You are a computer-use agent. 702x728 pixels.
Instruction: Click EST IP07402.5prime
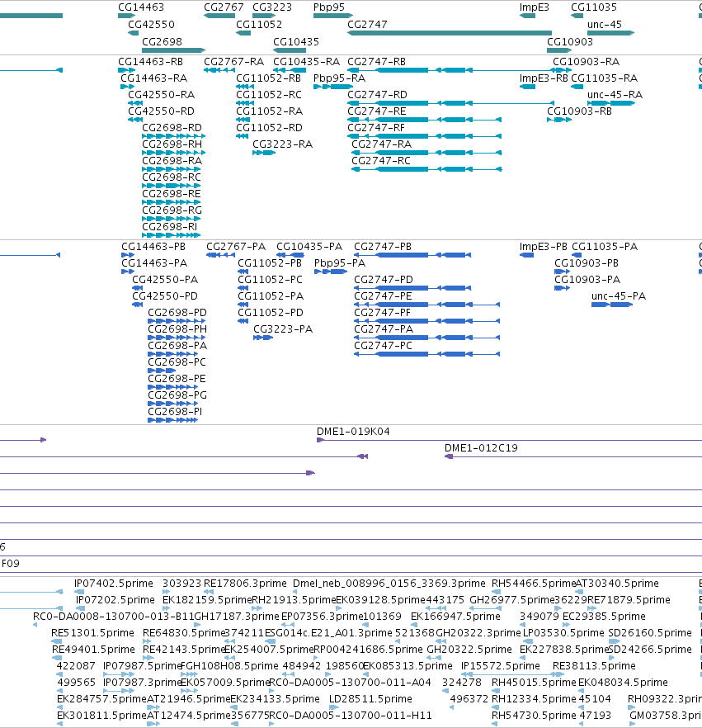[113, 583]
